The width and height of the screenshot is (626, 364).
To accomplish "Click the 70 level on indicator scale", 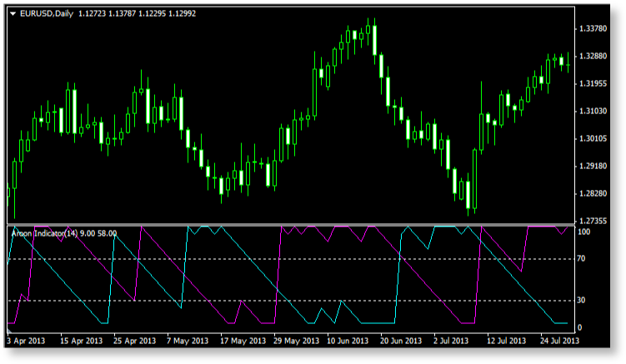I will click(583, 259).
